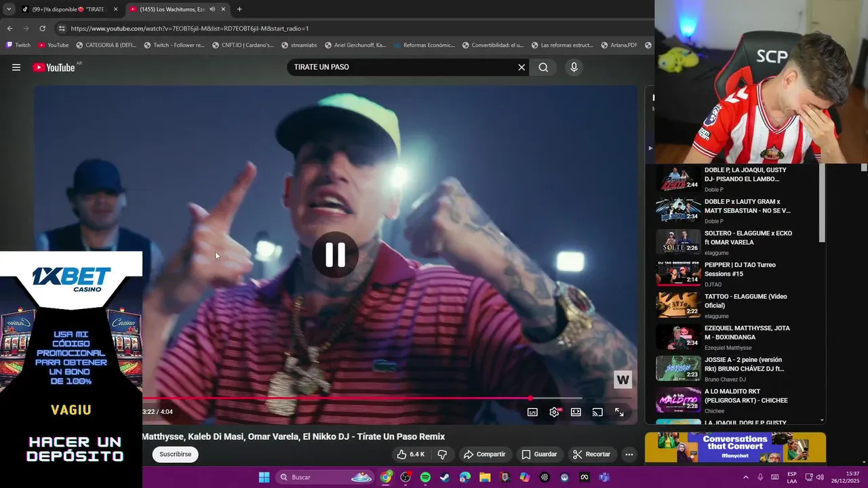Click the YouTube search magnifier button
Image resolution: width=868 pixels, height=488 pixels.
click(x=543, y=67)
